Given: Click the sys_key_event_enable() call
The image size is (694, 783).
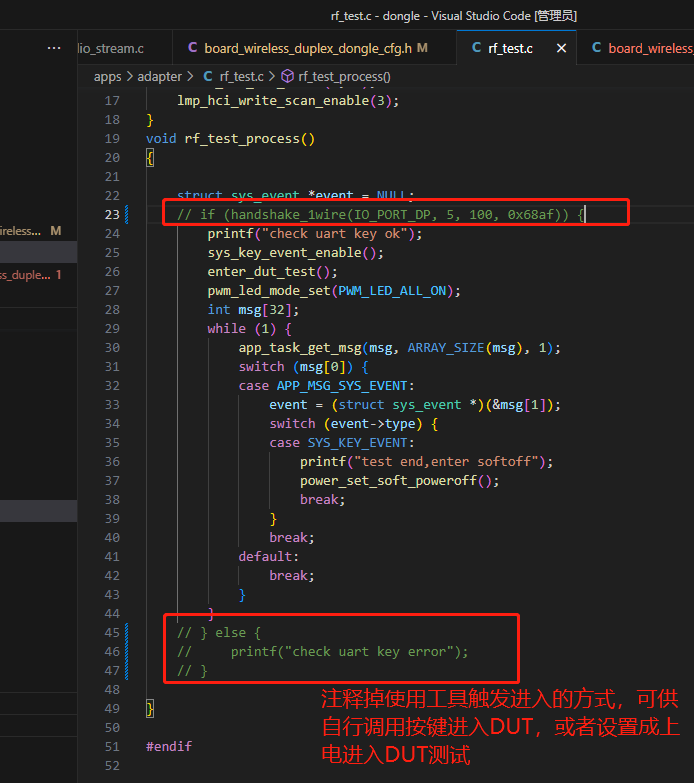Looking at the screenshot, I should pos(296,253).
